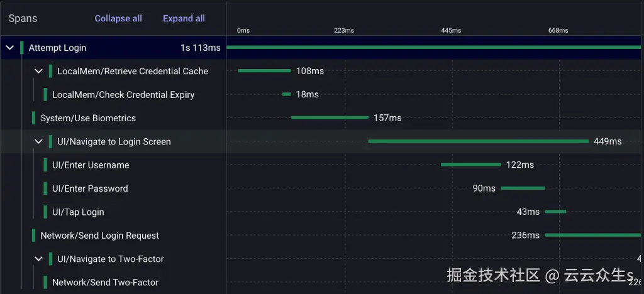Click the 157ms biometrics timeline bar

pyautogui.click(x=330, y=117)
